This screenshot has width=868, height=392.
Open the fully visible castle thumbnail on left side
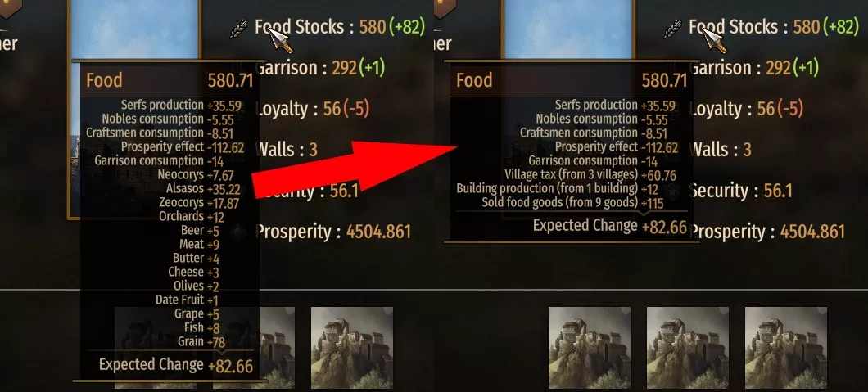coord(352,348)
